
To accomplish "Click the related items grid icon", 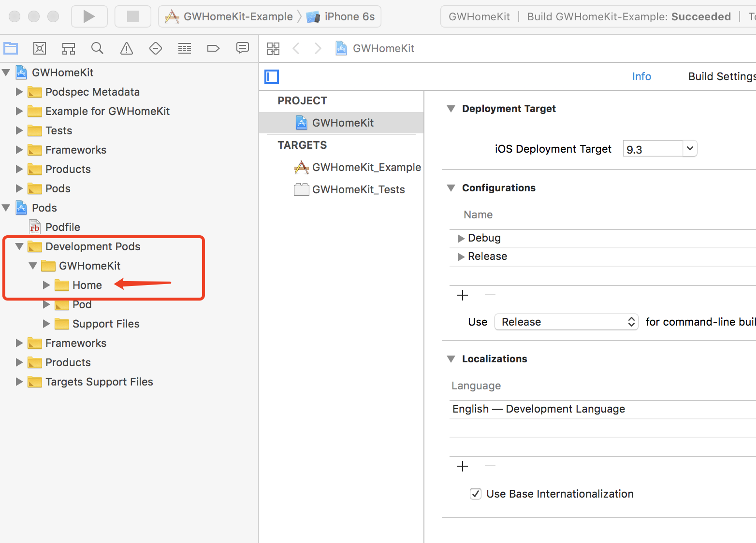I will [x=273, y=48].
